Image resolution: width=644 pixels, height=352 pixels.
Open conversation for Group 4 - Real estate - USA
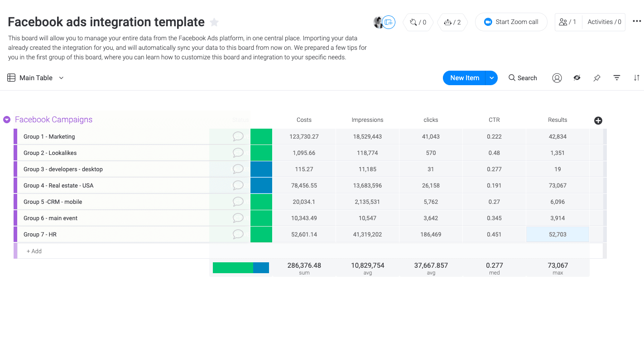(238, 185)
